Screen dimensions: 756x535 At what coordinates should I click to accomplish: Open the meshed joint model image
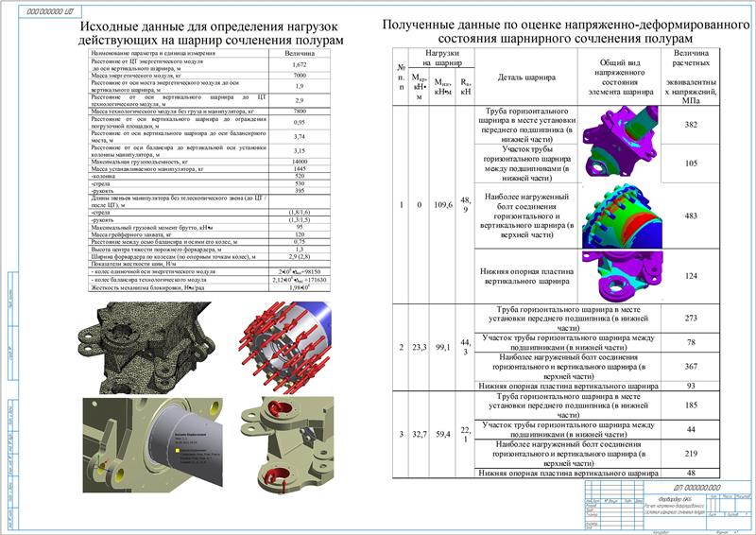(x=147, y=347)
